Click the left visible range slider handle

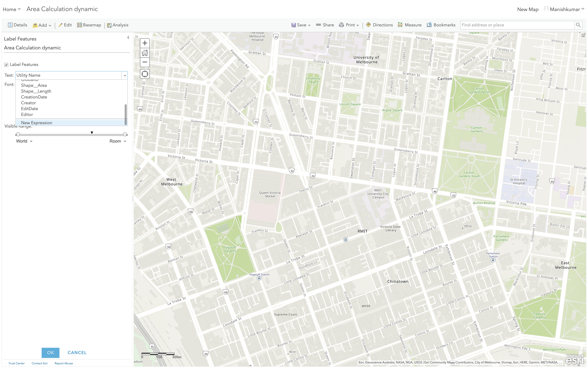click(18, 134)
